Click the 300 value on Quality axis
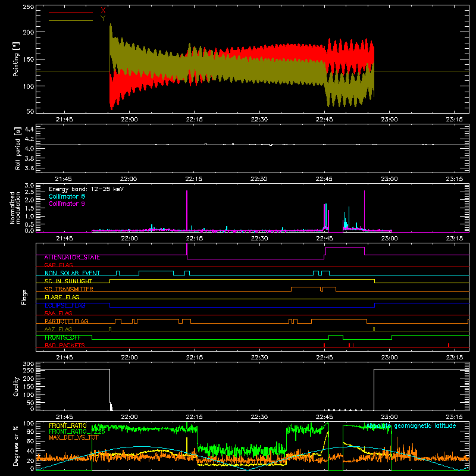Screen dimensions: 476x476 29,364
